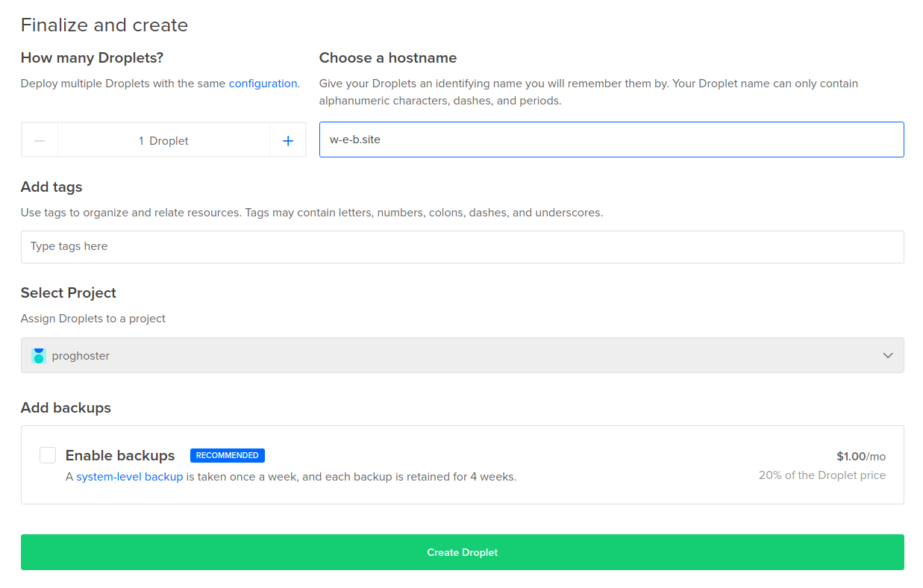Enable backups checkbox

click(x=48, y=455)
